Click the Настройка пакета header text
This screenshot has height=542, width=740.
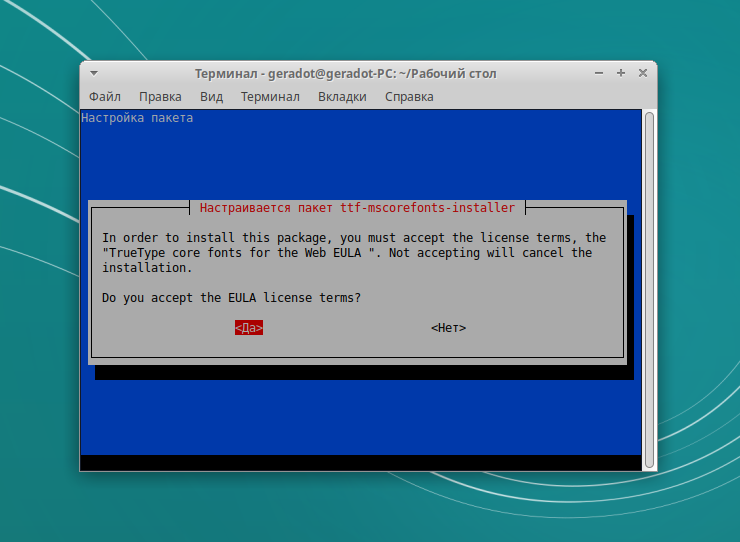[137, 118]
